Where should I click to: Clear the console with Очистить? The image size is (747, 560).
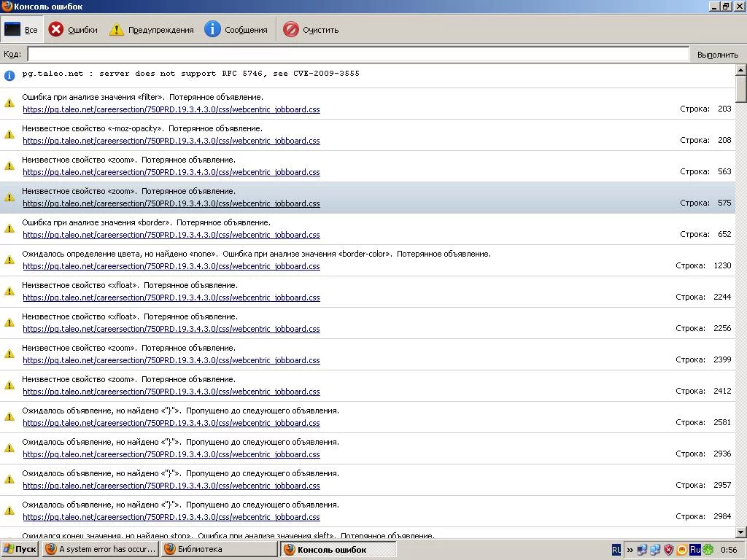(311, 29)
